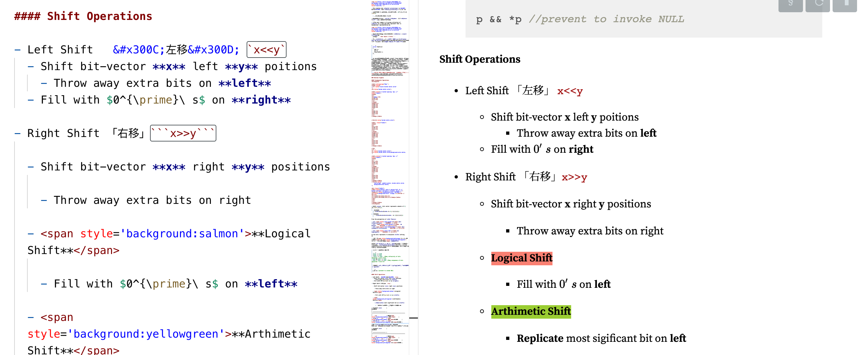Click the dark scroll indicator in the minimap
Screen dimensions: 868x355
tap(413, 318)
